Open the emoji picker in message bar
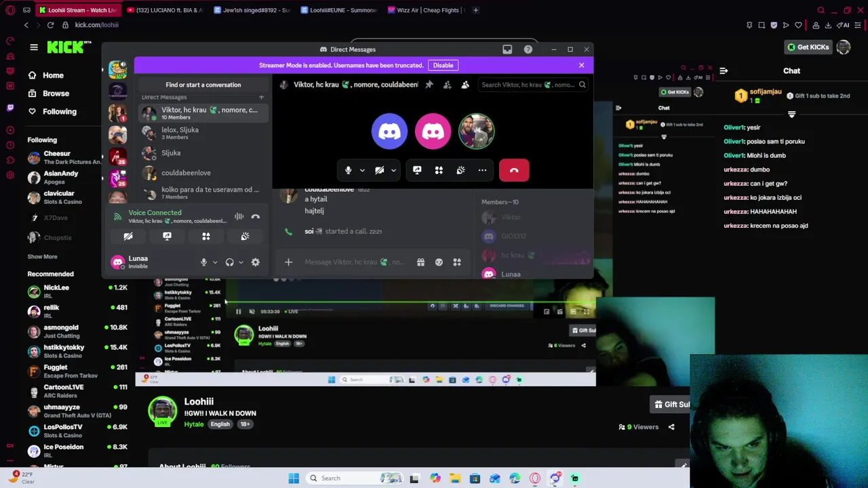 pyautogui.click(x=439, y=262)
